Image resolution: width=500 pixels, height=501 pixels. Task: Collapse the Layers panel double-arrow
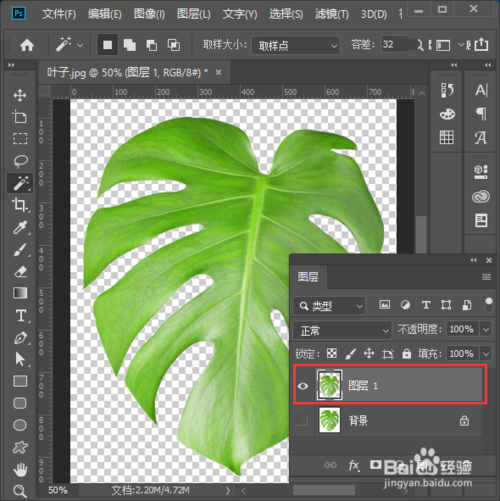click(473, 260)
